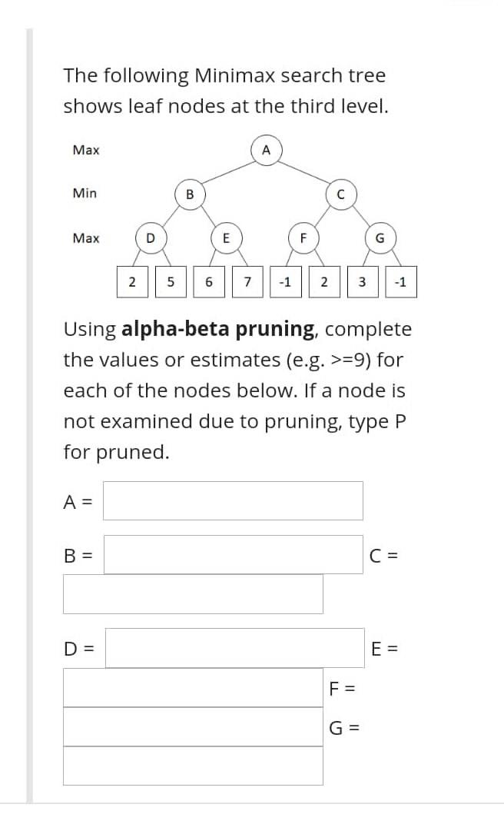Click the leaf box showing 6 under E
The width and height of the screenshot is (504, 814).
(x=208, y=281)
